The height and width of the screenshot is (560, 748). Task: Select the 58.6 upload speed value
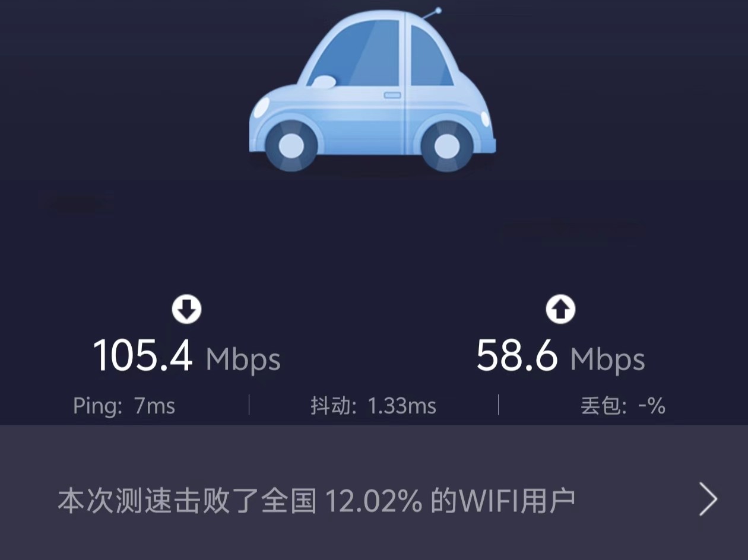517,355
